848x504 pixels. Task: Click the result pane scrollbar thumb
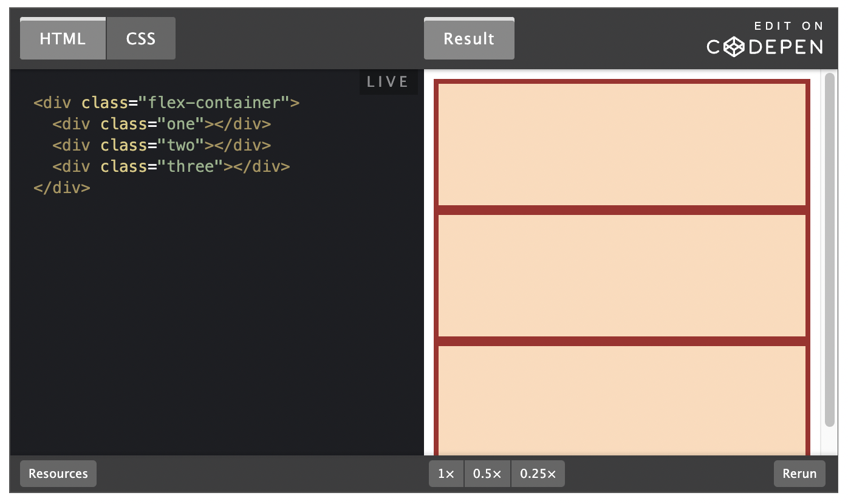click(x=830, y=249)
